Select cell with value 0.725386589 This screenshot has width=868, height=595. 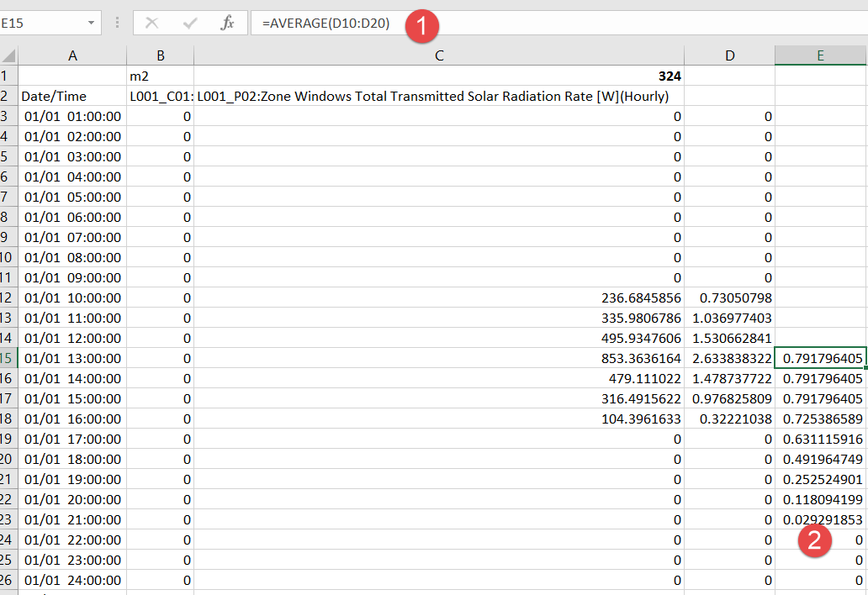820,419
